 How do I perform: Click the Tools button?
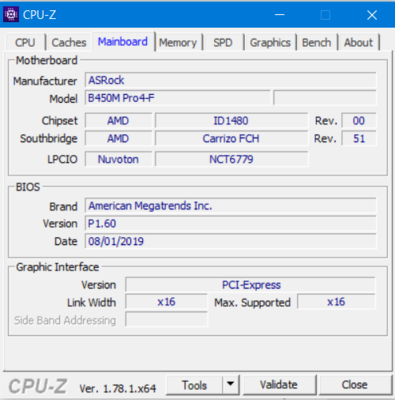tap(194, 385)
